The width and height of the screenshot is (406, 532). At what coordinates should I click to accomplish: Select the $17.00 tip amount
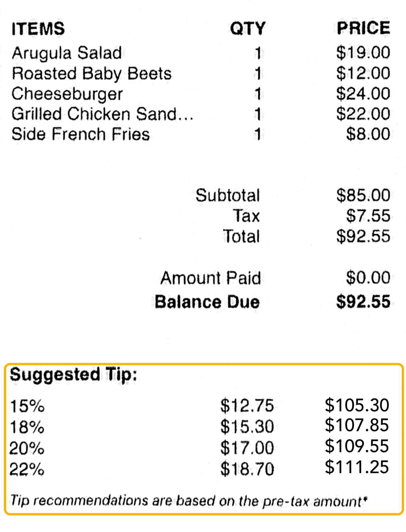247,448
